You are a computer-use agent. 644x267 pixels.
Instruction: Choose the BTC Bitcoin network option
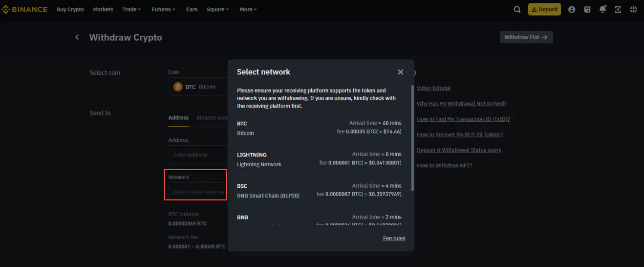(319, 128)
